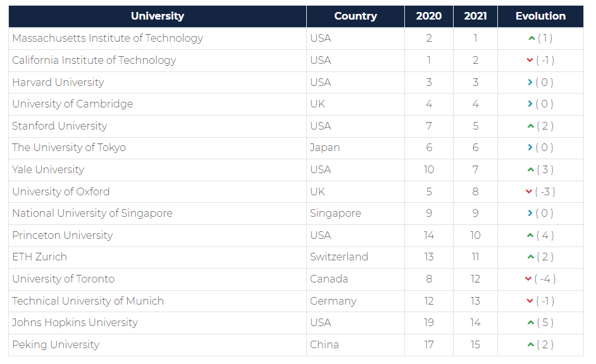
Task: Sort by the Country column header
Action: point(356,16)
